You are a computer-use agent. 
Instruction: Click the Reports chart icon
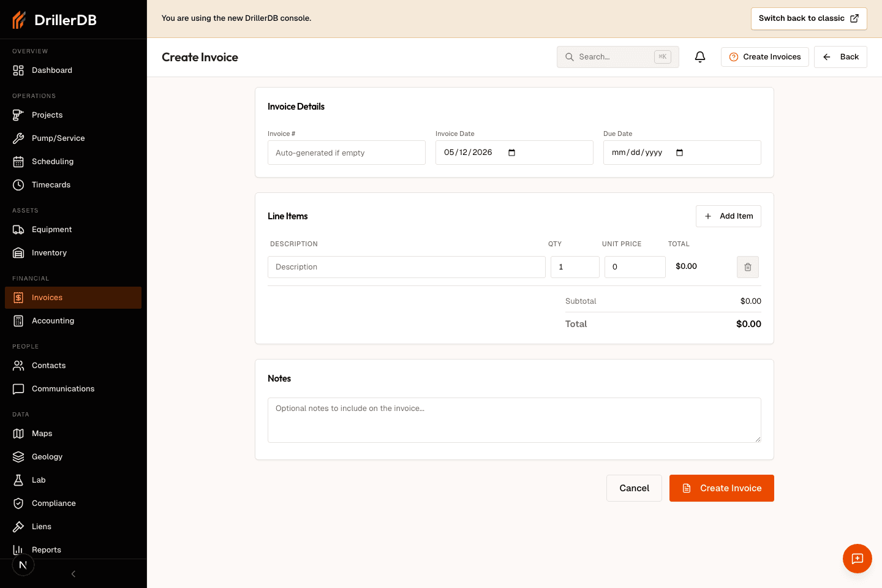point(18,550)
